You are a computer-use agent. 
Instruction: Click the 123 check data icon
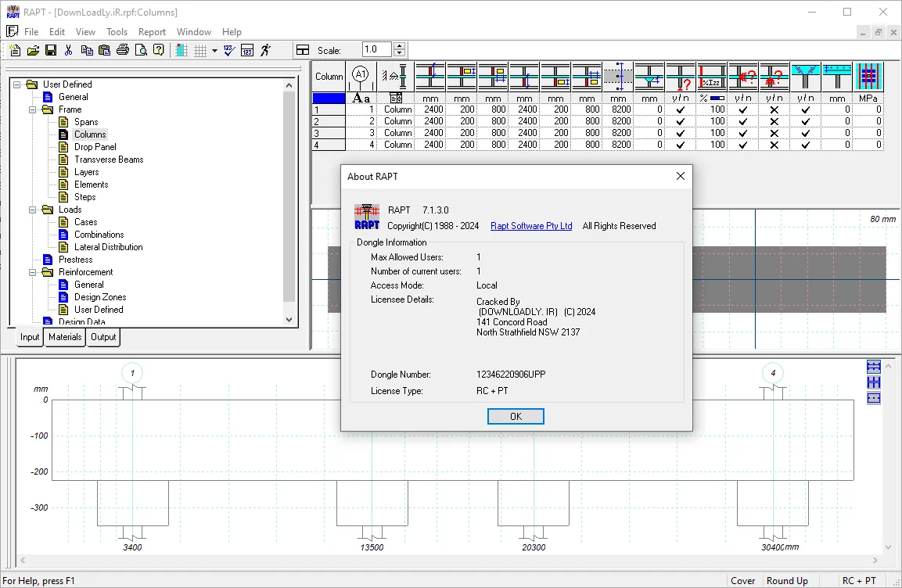coord(229,50)
